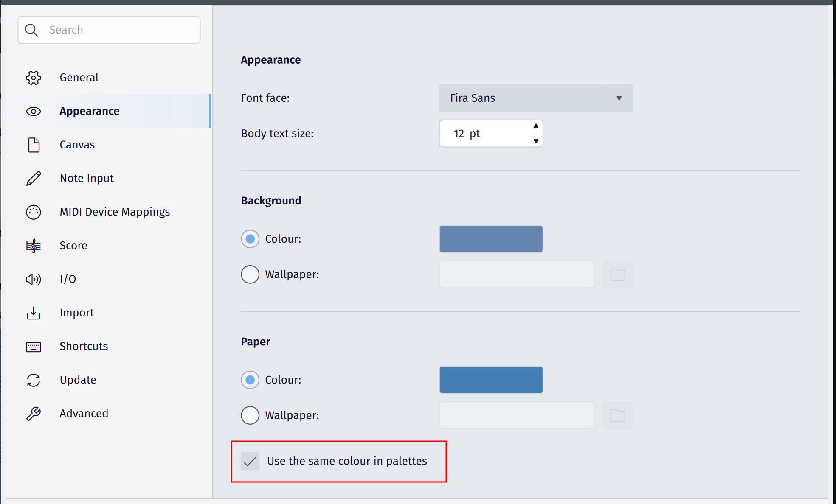Viewport: 836px width, 504px height.
Task: Click the Paper colour swatch
Action: tap(491, 380)
